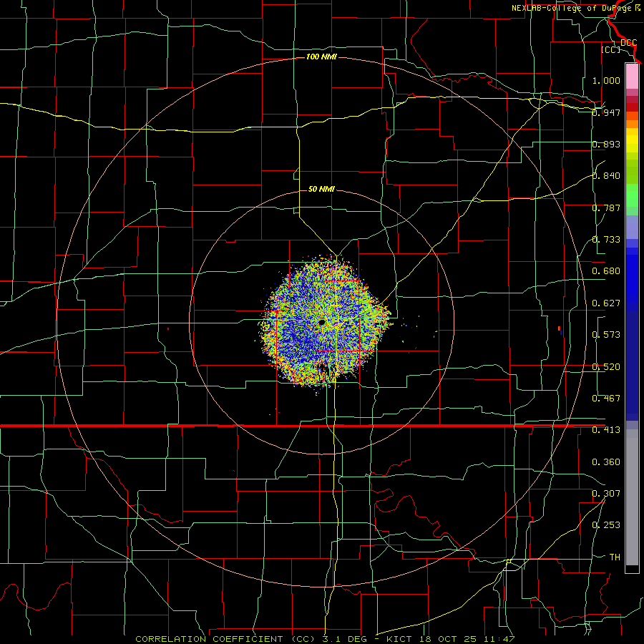The width and height of the screenshot is (644, 644).
Task: Click the KICT radar site identifier
Action: pos(399,639)
